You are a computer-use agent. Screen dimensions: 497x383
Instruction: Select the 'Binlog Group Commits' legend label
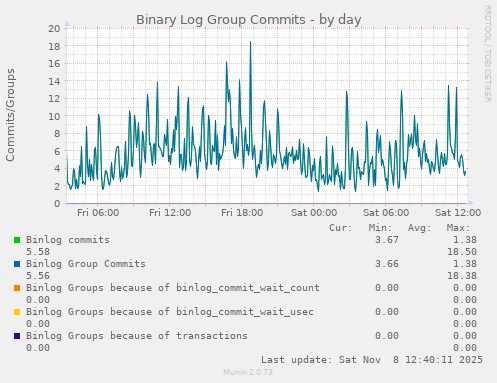[x=86, y=264]
